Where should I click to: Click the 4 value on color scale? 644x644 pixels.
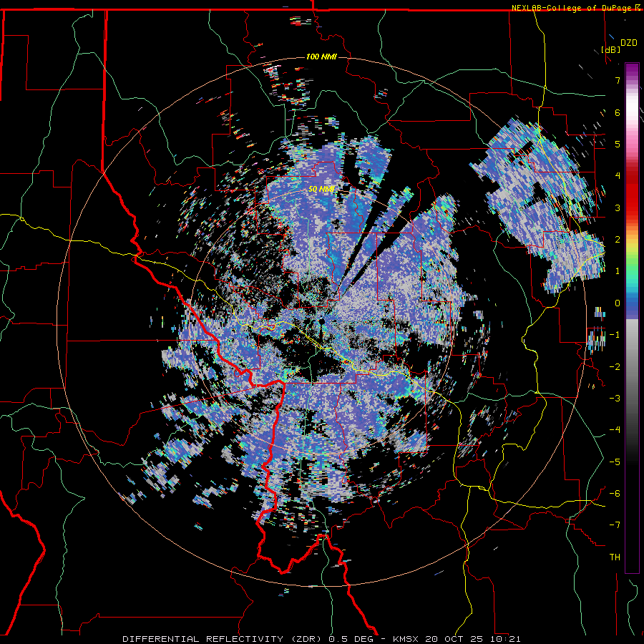point(618,176)
